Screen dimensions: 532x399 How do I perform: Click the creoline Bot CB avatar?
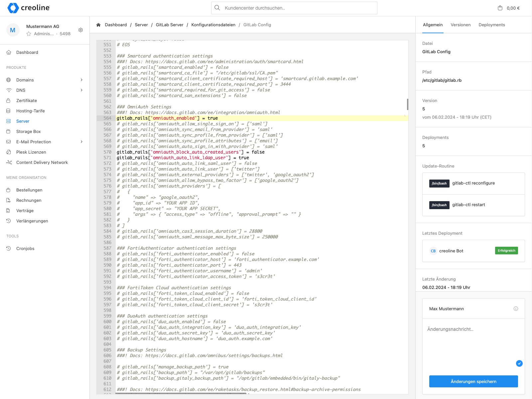point(433,251)
